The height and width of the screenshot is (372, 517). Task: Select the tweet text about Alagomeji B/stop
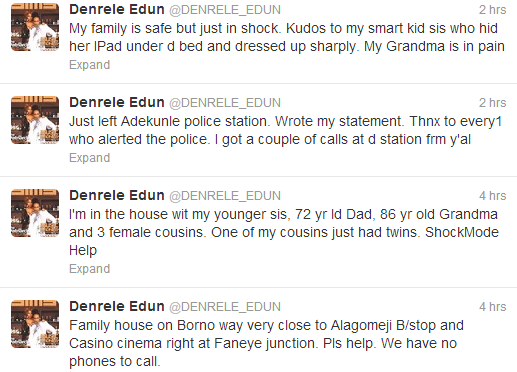[x=266, y=343]
